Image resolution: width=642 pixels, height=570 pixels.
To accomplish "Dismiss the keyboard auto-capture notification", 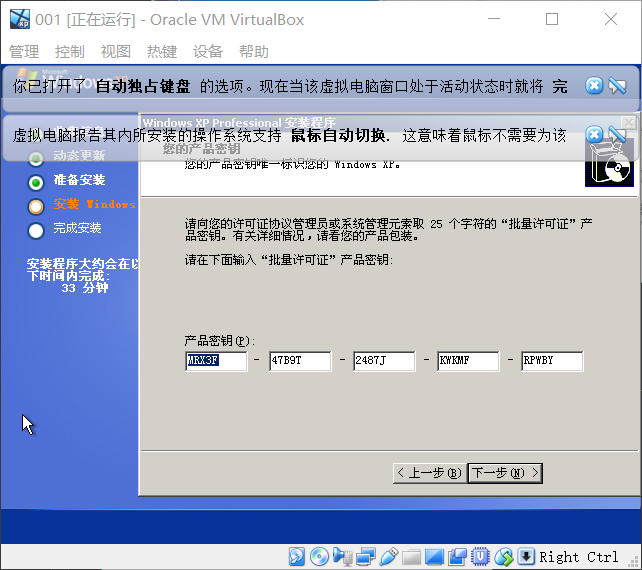I will click(x=594, y=86).
